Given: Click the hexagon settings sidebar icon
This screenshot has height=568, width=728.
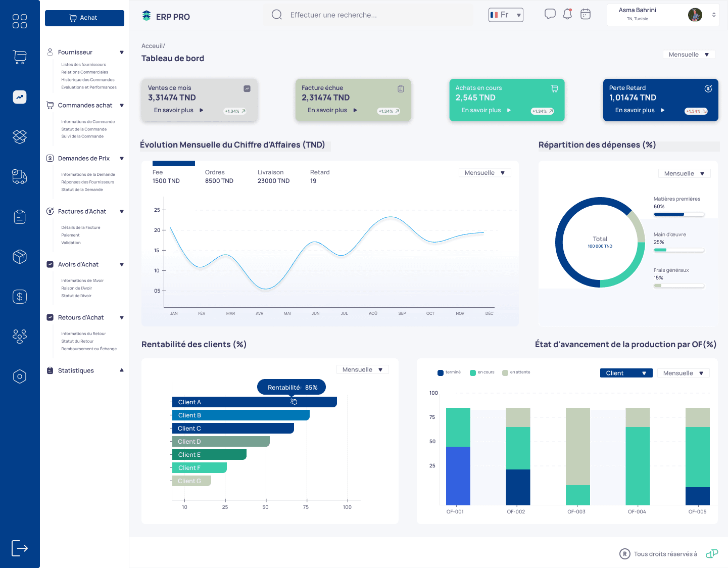Looking at the screenshot, I should pos(20,376).
